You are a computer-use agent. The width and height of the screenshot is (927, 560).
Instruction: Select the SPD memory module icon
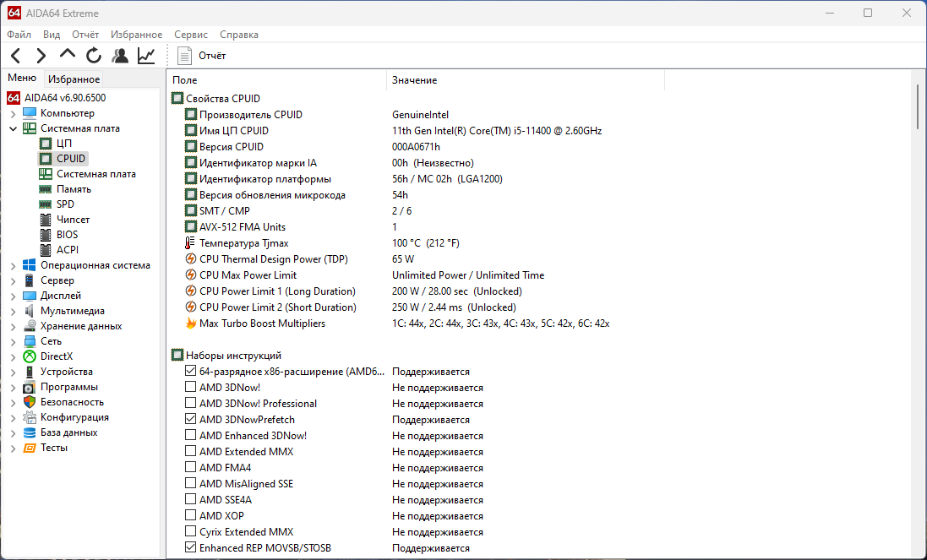point(46,204)
